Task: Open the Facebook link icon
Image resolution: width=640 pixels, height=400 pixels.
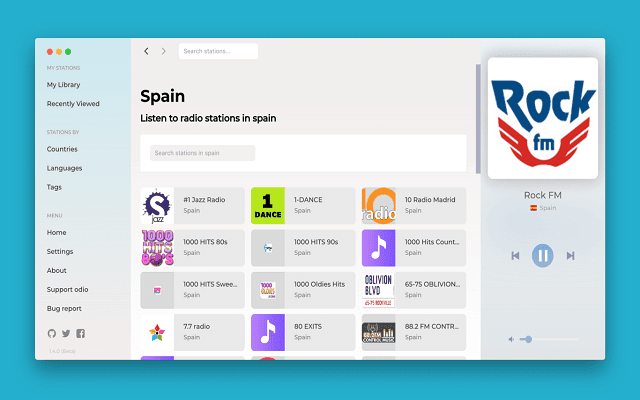Action: click(x=80, y=333)
